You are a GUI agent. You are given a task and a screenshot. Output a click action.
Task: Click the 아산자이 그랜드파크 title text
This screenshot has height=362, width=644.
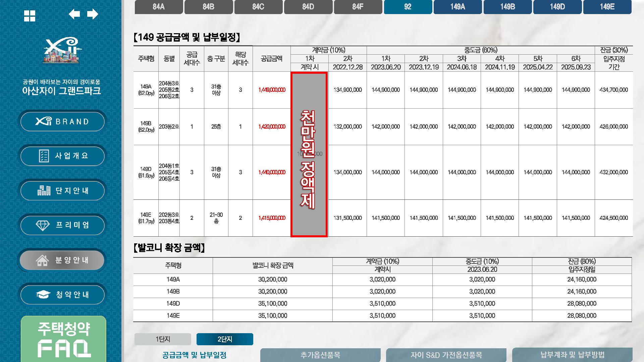(61, 91)
